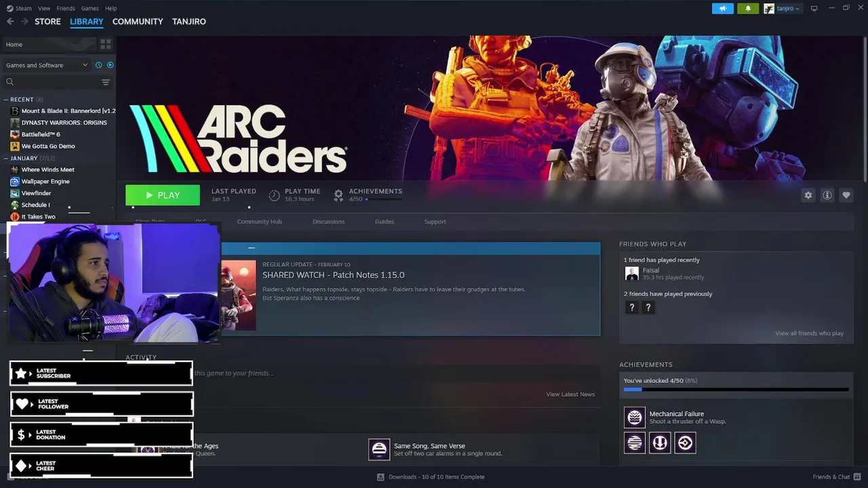
Task: Click Mechanical Failure achievement icon
Action: 635,418
